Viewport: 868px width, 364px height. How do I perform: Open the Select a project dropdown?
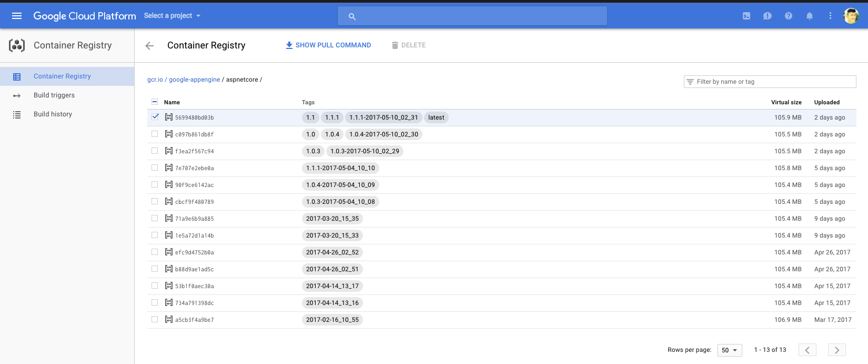point(172,16)
